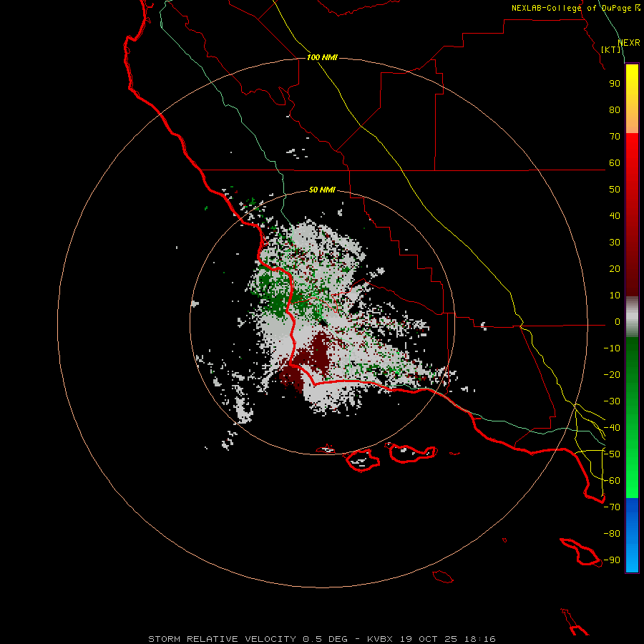Click the -50 value on the velocity scale
Screen dimensions: 644x644
tap(612, 454)
